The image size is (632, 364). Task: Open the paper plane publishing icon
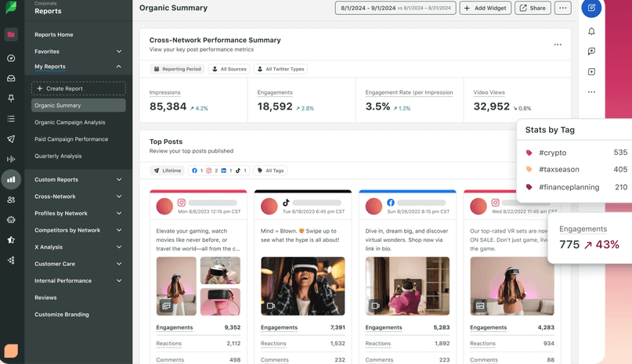click(11, 139)
